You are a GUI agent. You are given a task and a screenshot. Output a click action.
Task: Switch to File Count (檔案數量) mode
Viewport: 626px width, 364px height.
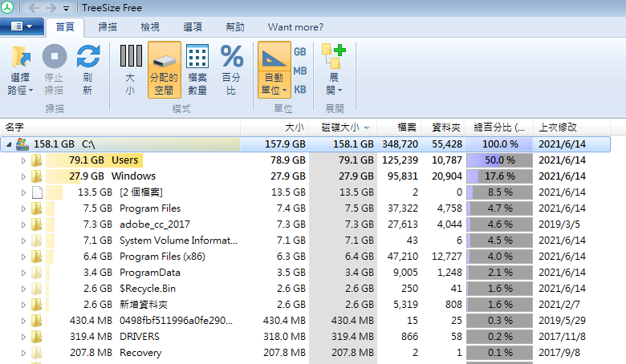197,71
